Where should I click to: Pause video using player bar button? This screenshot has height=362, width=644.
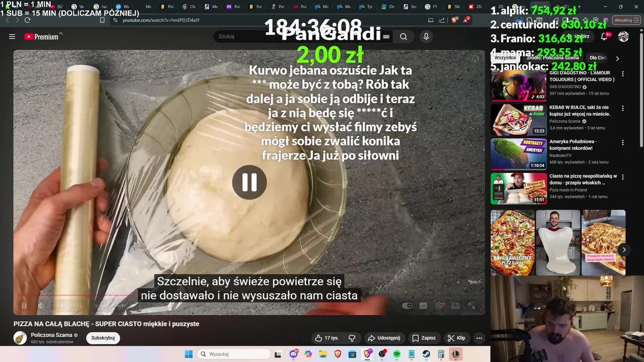click(24, 305)
